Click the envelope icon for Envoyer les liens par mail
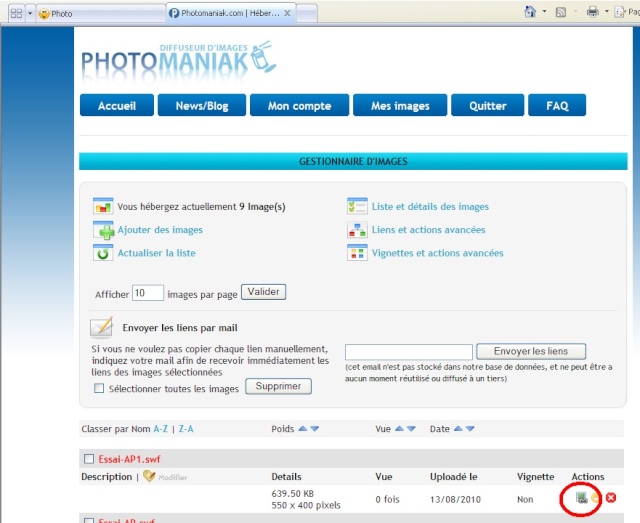The width and height of the screenshot is (640, 523). (x=101, y=327)
